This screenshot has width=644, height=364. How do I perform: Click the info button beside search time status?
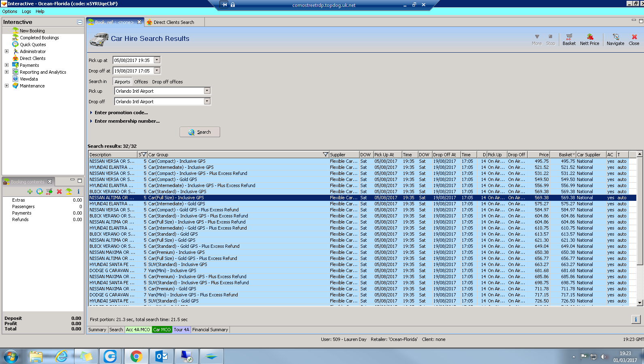pos(635,319)
